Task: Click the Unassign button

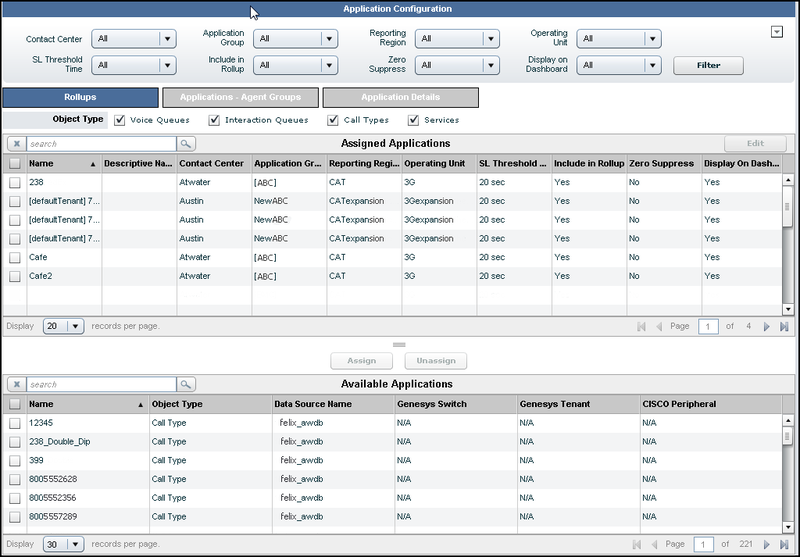Action: click(x=436, y=361)
